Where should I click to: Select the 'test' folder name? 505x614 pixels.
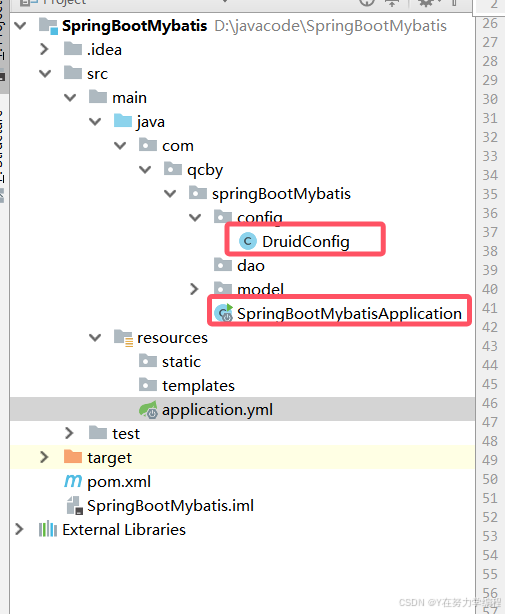click(x=126, y=433)
